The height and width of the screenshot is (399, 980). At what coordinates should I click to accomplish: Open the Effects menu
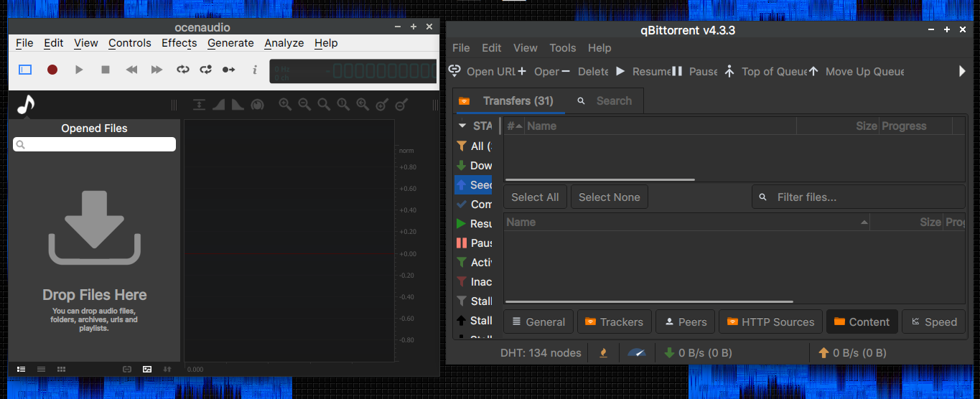(179, 43)
